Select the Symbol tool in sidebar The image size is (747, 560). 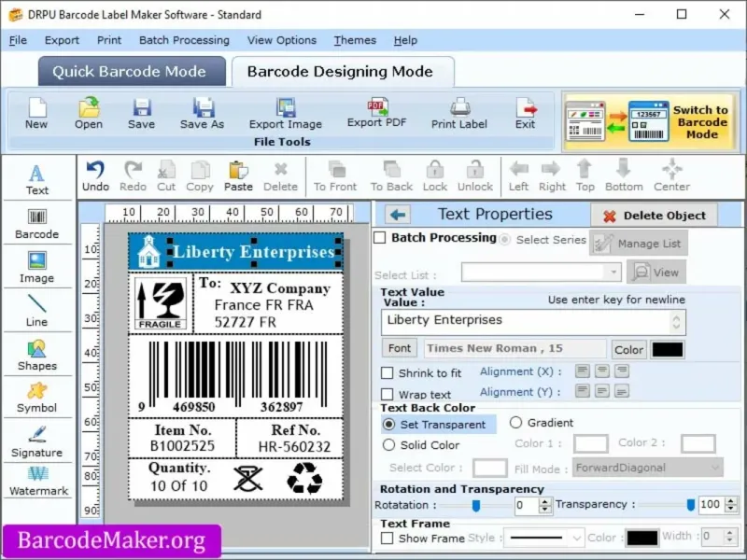click(x=37, y=399)
